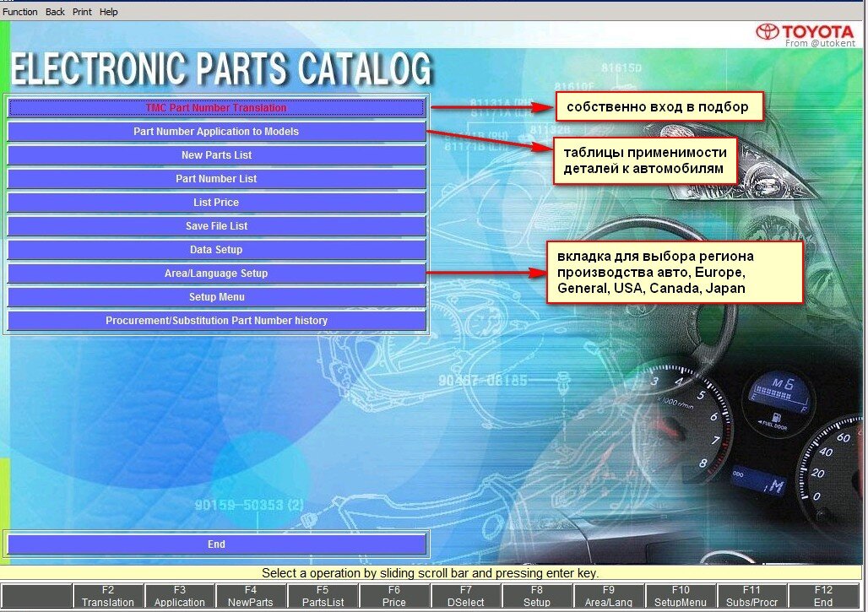Open Procurement/Substitution Part Number history

[x=216, y=321]
